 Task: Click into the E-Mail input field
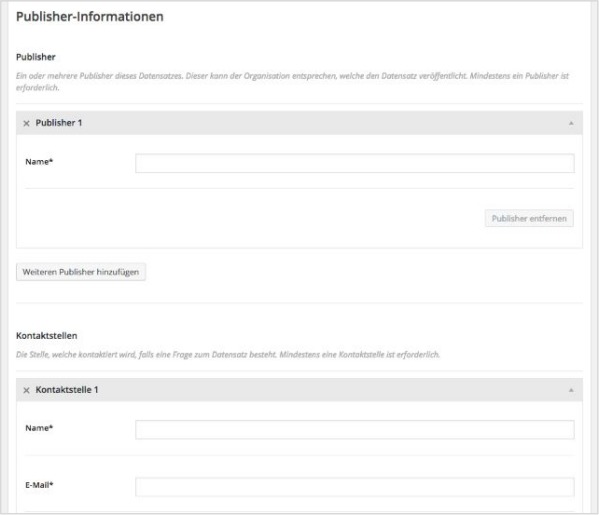[x=355, y=487]
